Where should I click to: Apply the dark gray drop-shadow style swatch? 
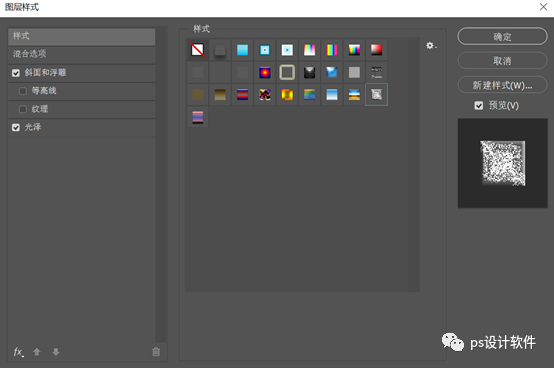pyautogui.click(x=220, y=50)
